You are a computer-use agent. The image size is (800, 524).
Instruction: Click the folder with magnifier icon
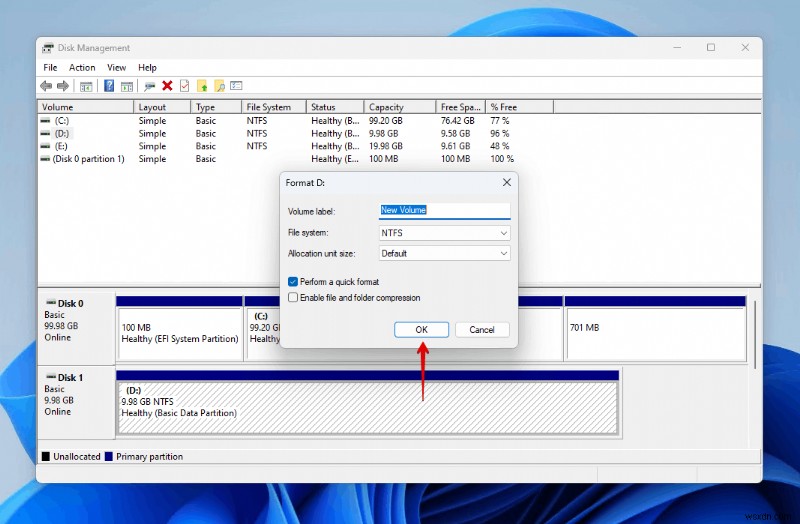coord(219,86)
